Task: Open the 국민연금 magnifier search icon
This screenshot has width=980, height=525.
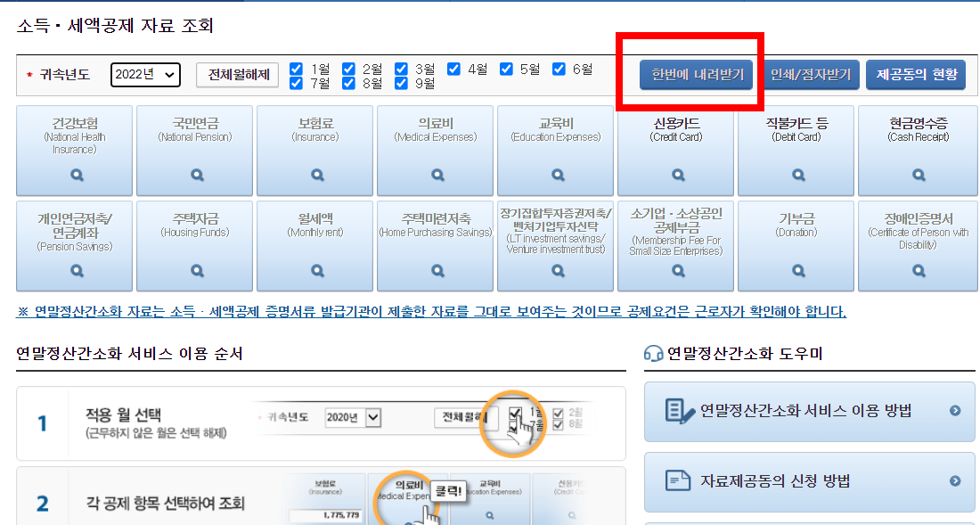Action: tap(198, 175)
